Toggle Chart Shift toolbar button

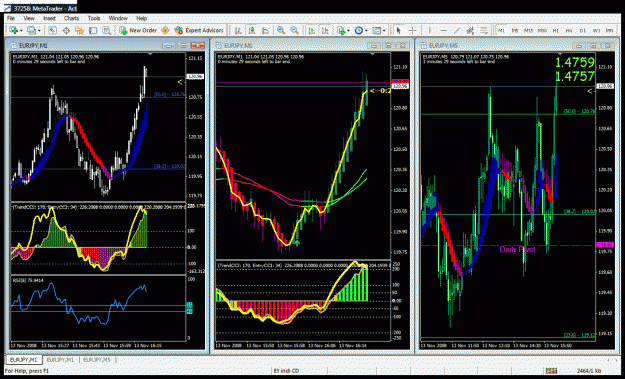click(x=326, y=30)
